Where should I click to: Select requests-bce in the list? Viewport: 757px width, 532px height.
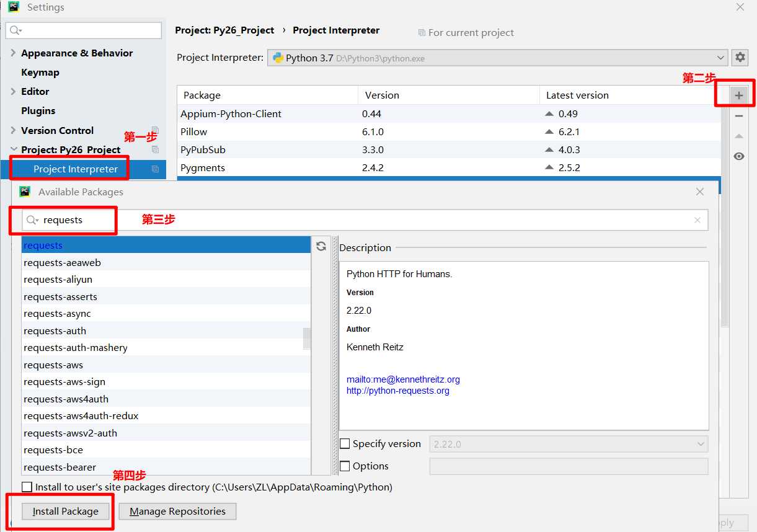coord(166,450)
